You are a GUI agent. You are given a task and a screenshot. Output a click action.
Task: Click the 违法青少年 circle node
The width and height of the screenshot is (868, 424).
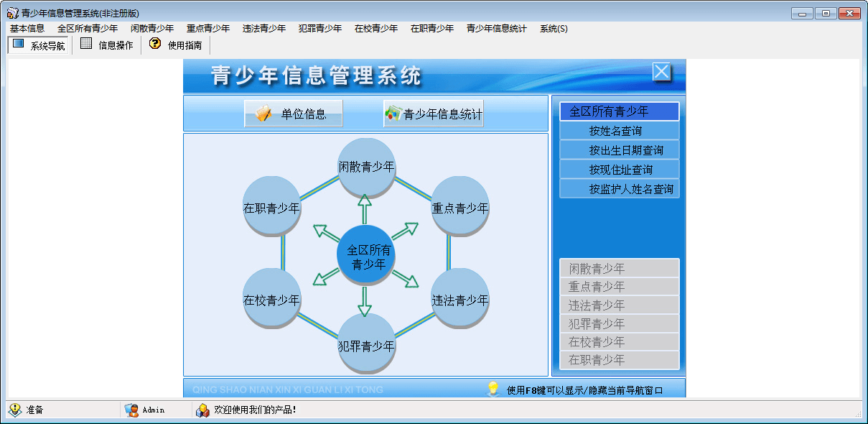459,300
